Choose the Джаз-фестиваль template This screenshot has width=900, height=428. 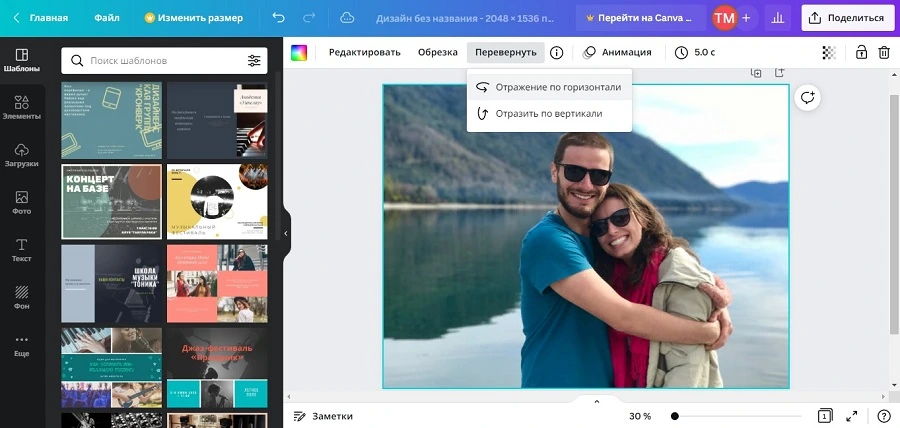(x=217, y=368)
